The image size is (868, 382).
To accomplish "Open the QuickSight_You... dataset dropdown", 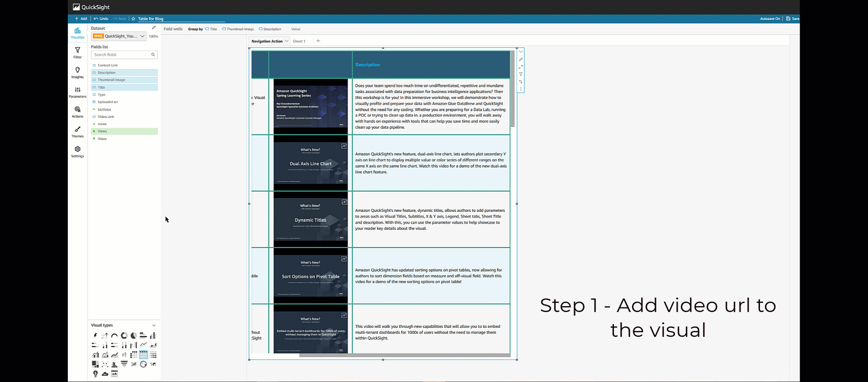I will [x=119, y=36].
